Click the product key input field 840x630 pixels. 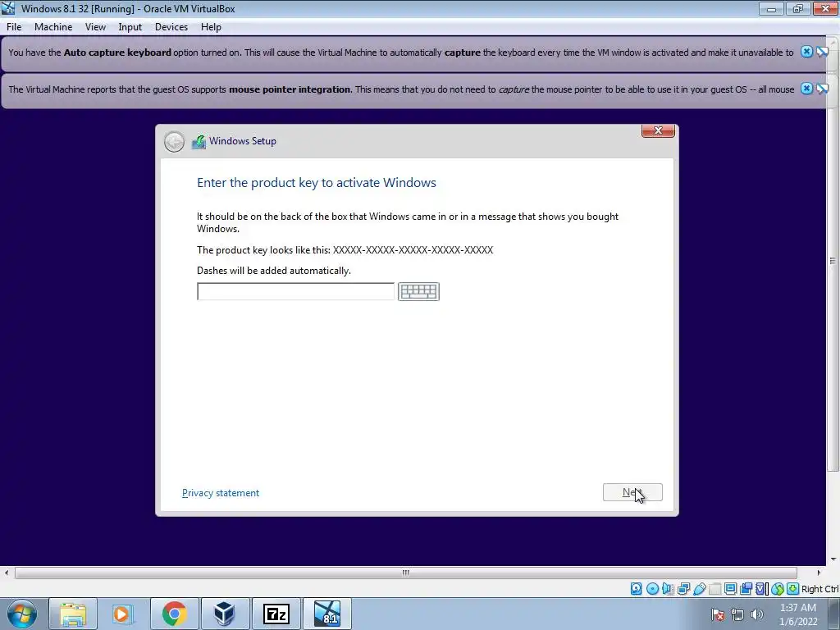click(295, 291)
